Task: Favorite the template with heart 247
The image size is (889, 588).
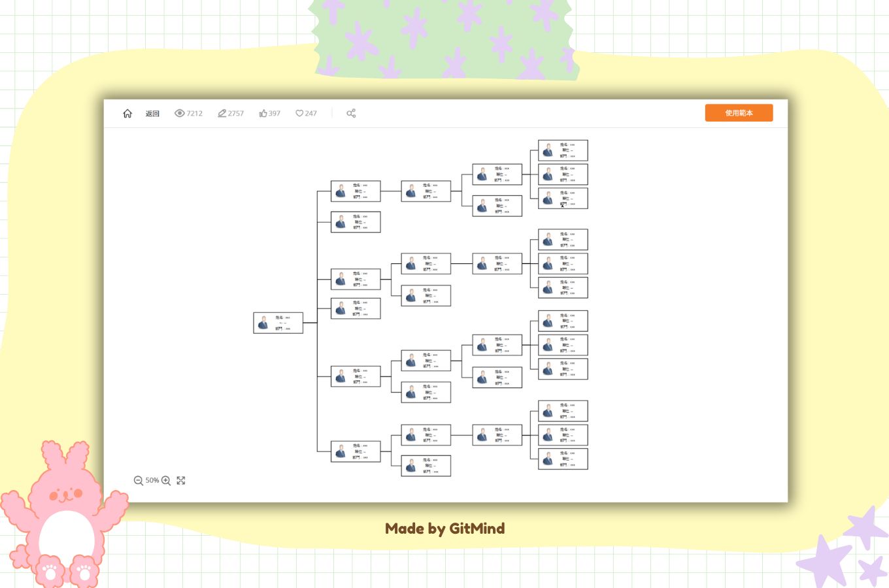Action: 299,113
